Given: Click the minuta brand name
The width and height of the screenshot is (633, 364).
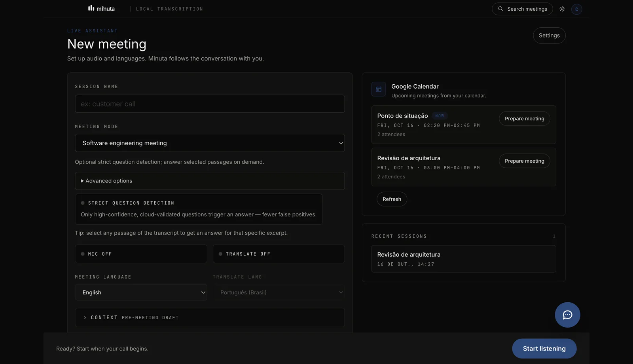Looking at the screenshot, I should 106,9.
